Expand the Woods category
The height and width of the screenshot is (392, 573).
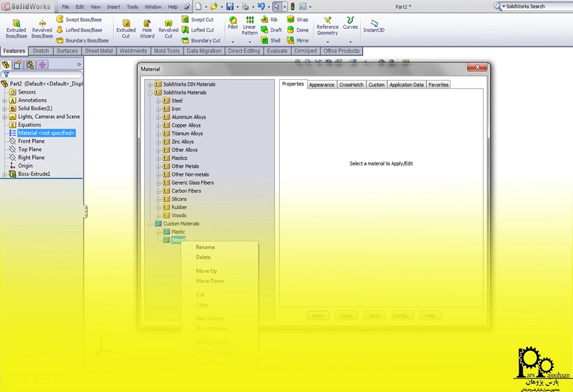click(158, 215)
